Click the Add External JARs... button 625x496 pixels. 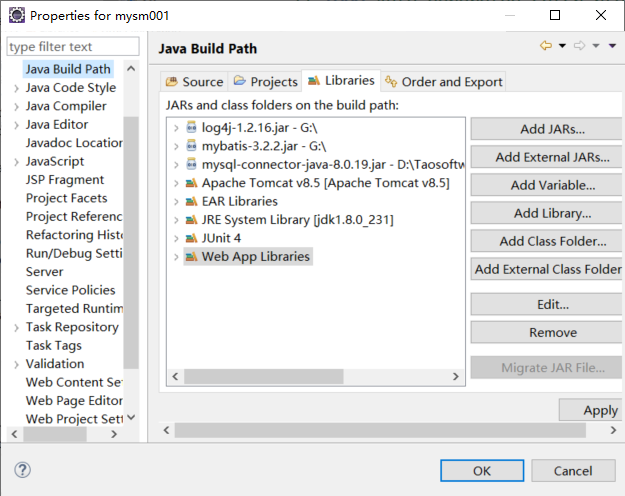[552, 157]
